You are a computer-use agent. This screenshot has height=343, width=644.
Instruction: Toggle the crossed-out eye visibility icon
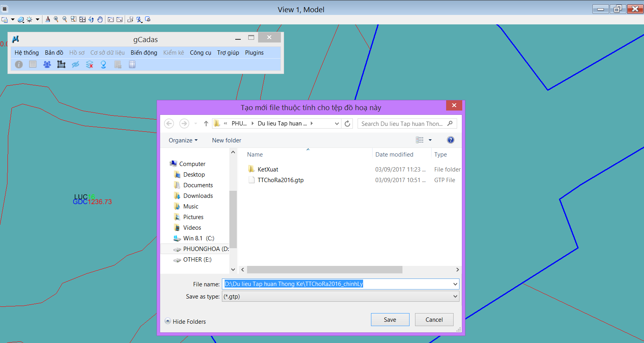pyautogui.click(x=76, y=65)
